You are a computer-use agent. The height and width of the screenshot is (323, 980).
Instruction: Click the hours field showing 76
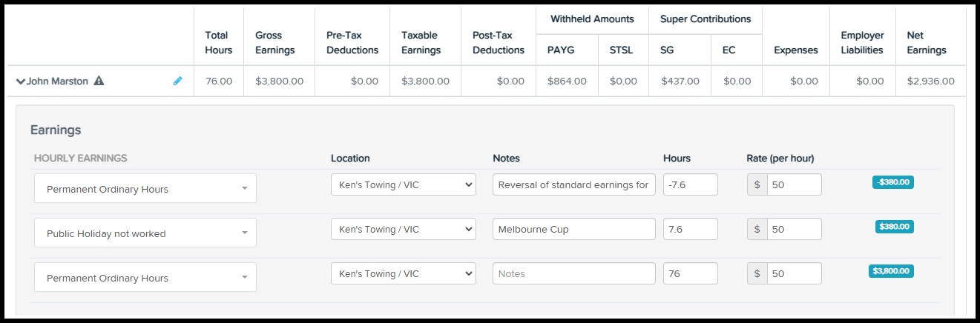click(x=690, y=273)
